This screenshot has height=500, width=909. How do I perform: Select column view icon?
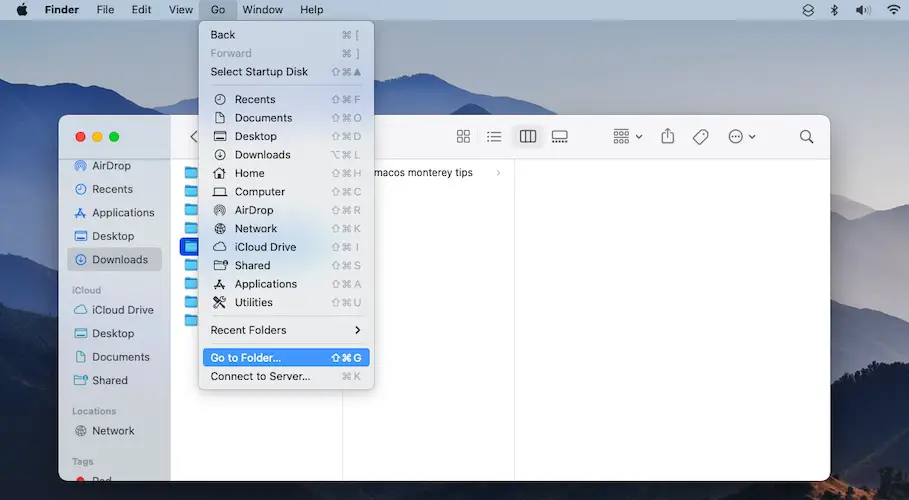(x=528, y=137)
